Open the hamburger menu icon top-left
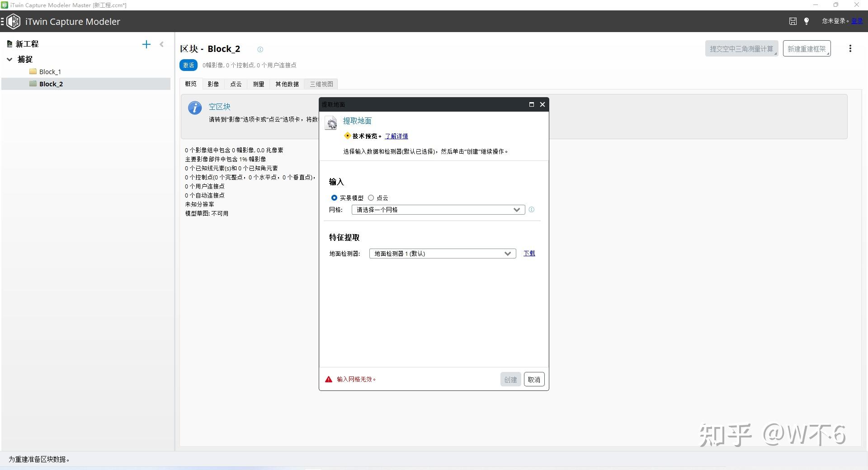Viewport: 868px width, 470px height. pos(3,21)
